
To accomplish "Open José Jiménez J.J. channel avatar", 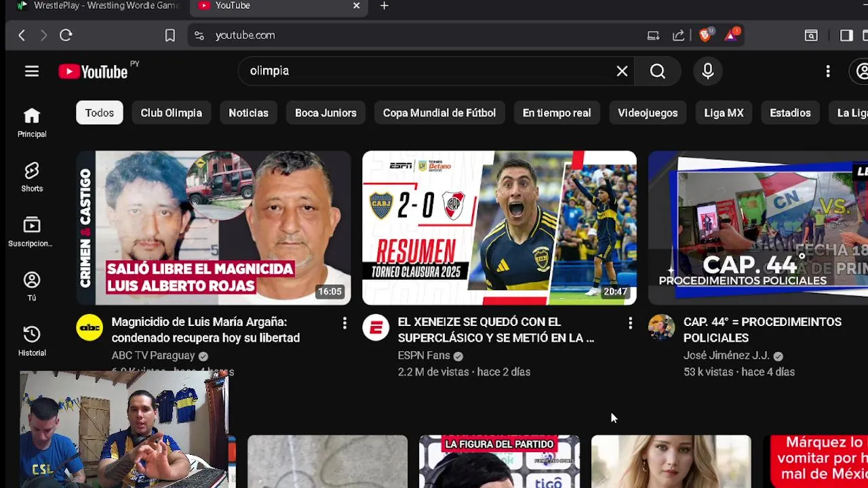I will pyautogui.click(x=662, y=328).
